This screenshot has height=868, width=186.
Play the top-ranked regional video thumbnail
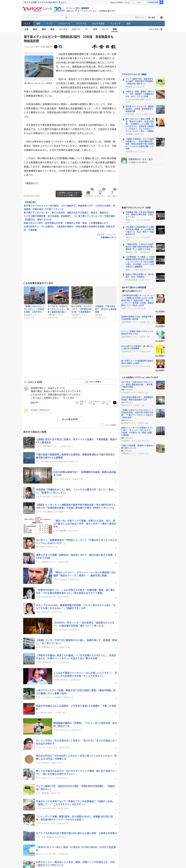[x=160, y=215]
